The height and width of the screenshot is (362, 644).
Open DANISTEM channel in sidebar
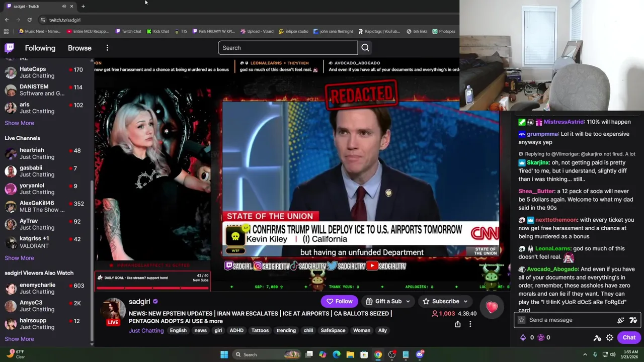tap(46, 90)
